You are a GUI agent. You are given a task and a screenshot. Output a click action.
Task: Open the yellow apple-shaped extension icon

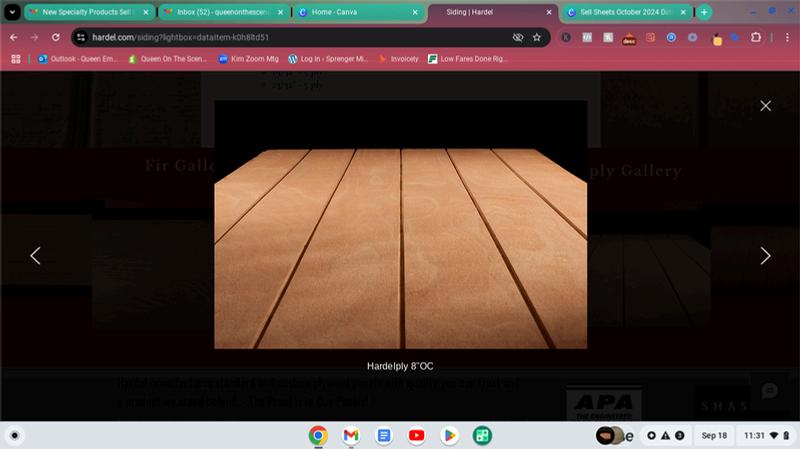[x=717, y=39]
